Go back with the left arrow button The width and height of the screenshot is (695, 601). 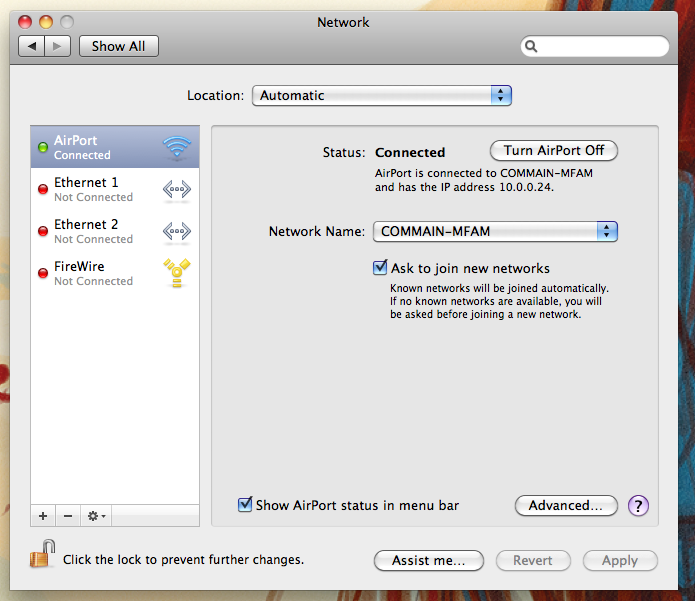(31, 46)
